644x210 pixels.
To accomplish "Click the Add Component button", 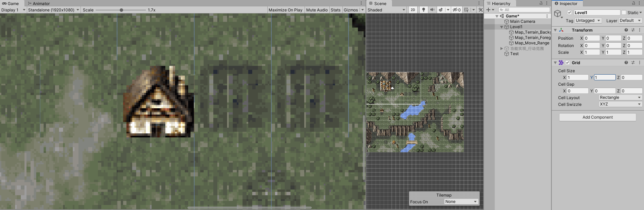I will 597,117.
